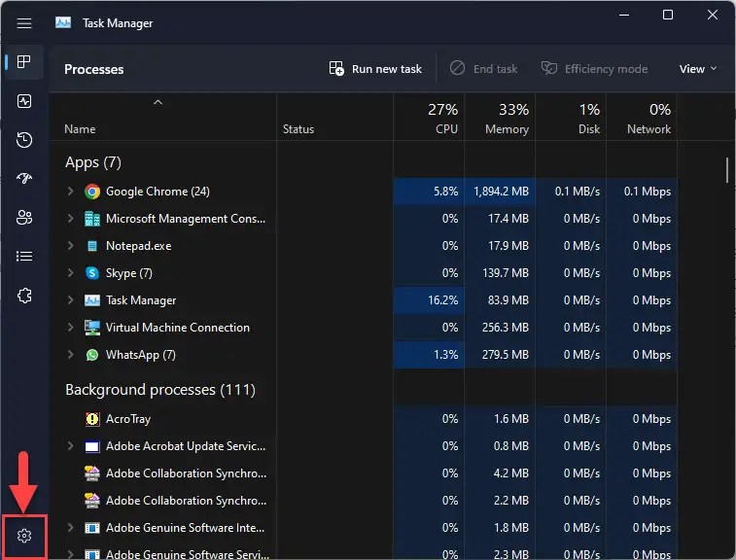The height and width of the screenshot is (560, 736).
Task: Select Chrome's 5.8% CPU cell
Action: (429, 192)
